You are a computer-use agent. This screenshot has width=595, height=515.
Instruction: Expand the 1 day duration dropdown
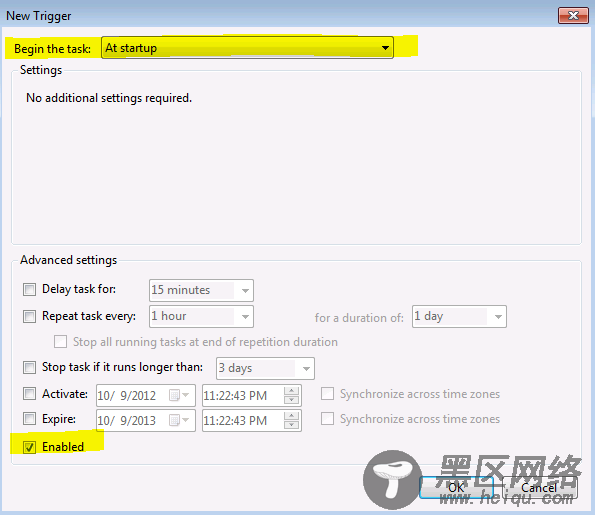[x=459, y=317]
